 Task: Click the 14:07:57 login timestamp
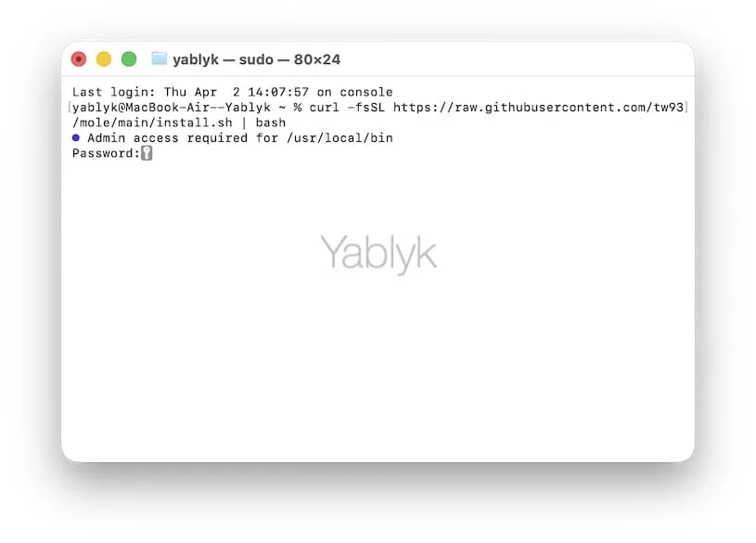[x=278, y=92]
